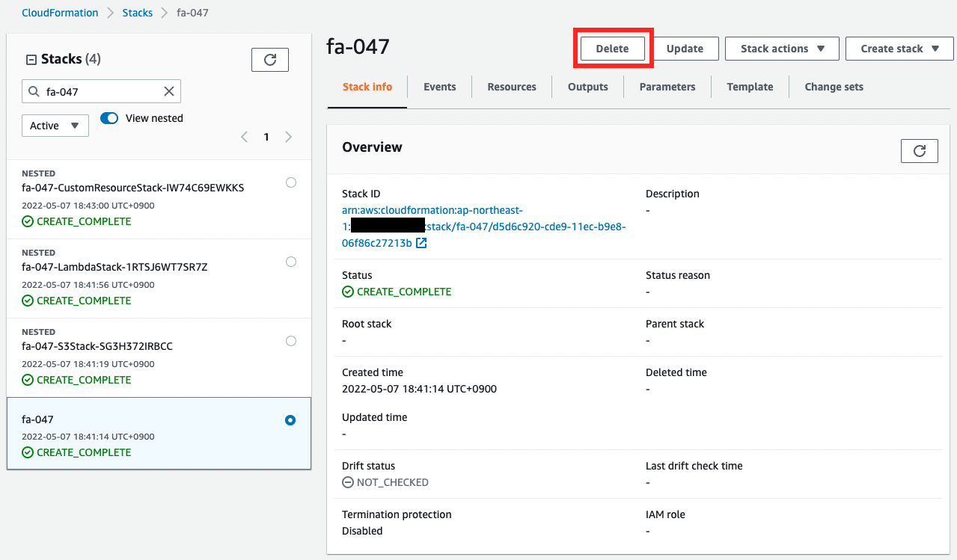Click the search magnifier icon

coord(34,91)
